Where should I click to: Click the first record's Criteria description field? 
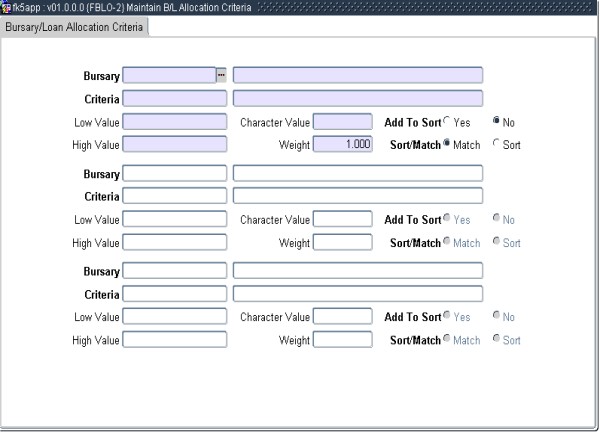(x=357, y=98)
